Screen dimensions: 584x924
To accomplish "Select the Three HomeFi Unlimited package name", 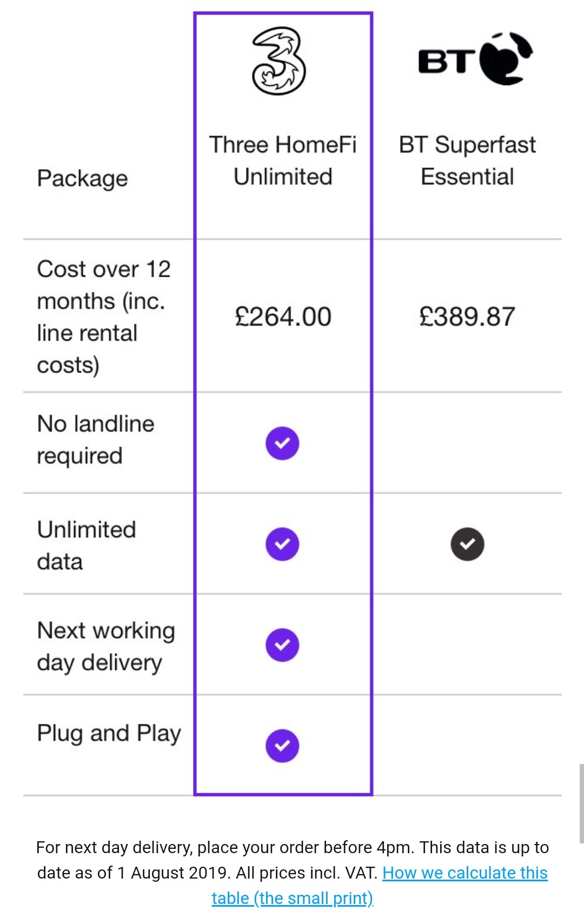I will [283, 161].
